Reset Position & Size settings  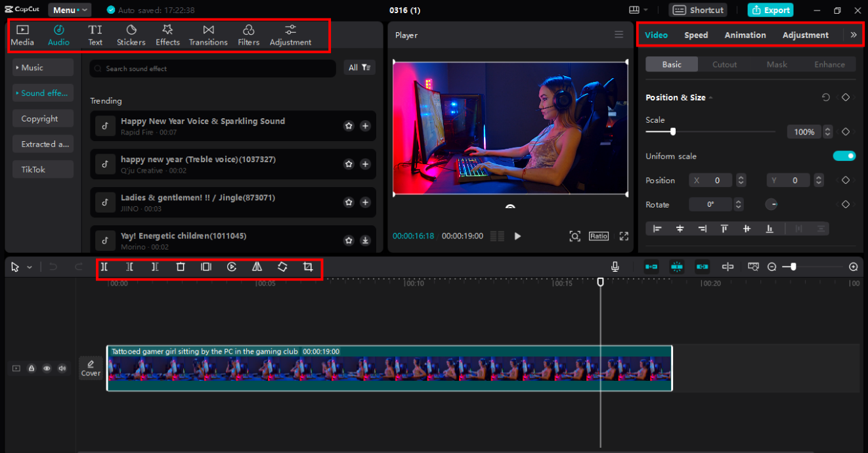(826, 97)
